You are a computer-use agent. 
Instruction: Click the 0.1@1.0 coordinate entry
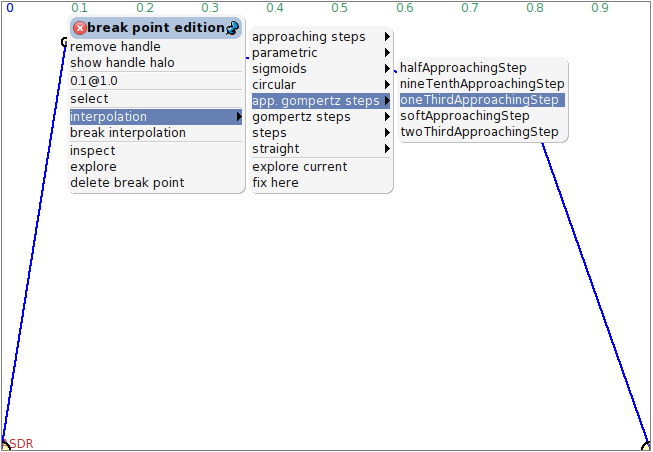click(156, 81)
